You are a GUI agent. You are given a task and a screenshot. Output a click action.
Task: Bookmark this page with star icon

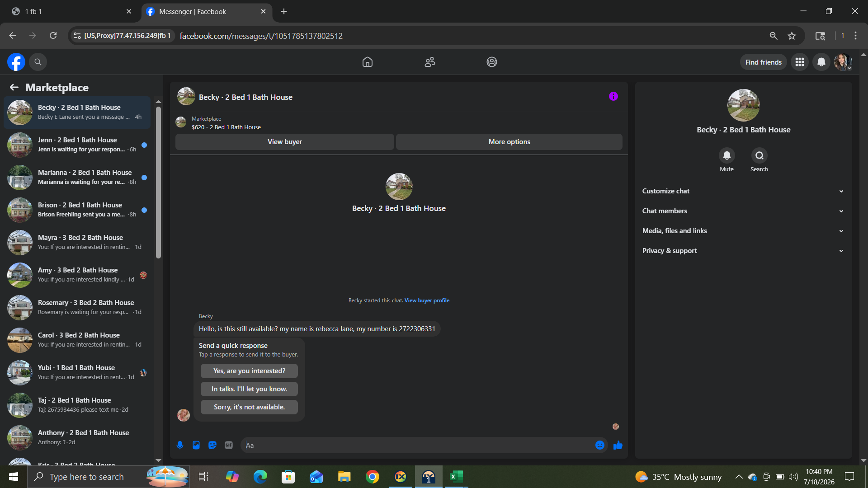tap(792, 36)
